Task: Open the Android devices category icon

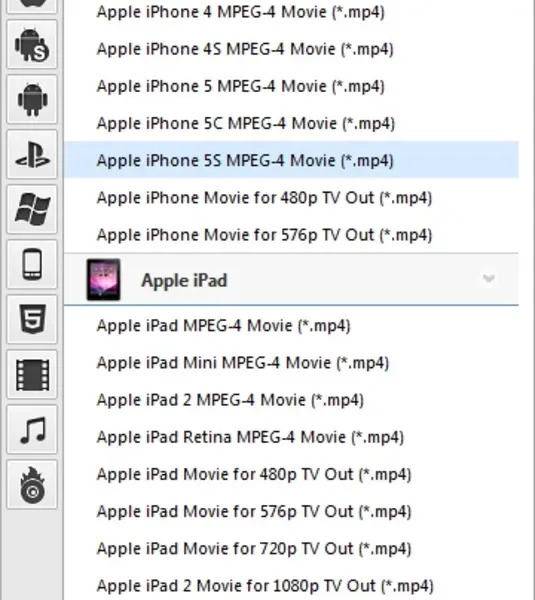Action: point(32,99)
